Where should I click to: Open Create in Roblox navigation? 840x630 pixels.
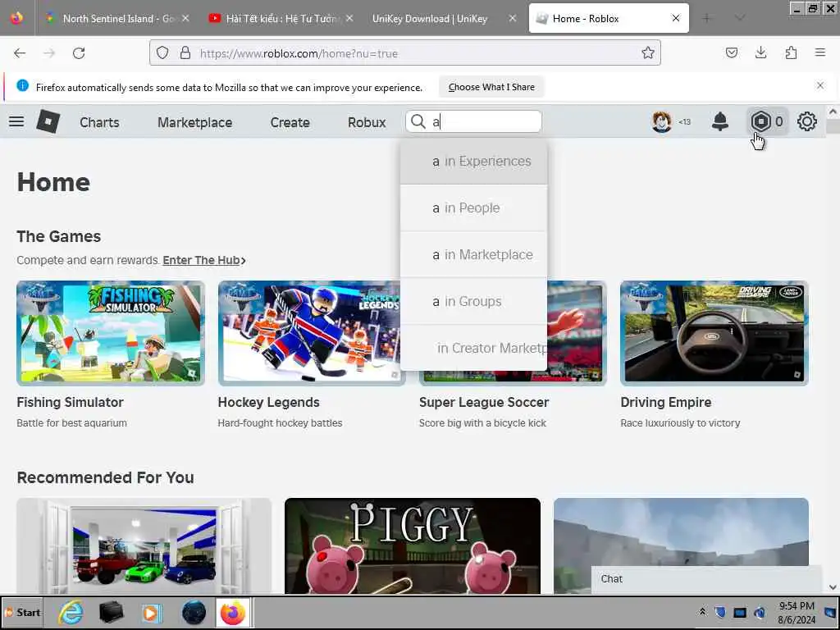click(x=290, y=122)
